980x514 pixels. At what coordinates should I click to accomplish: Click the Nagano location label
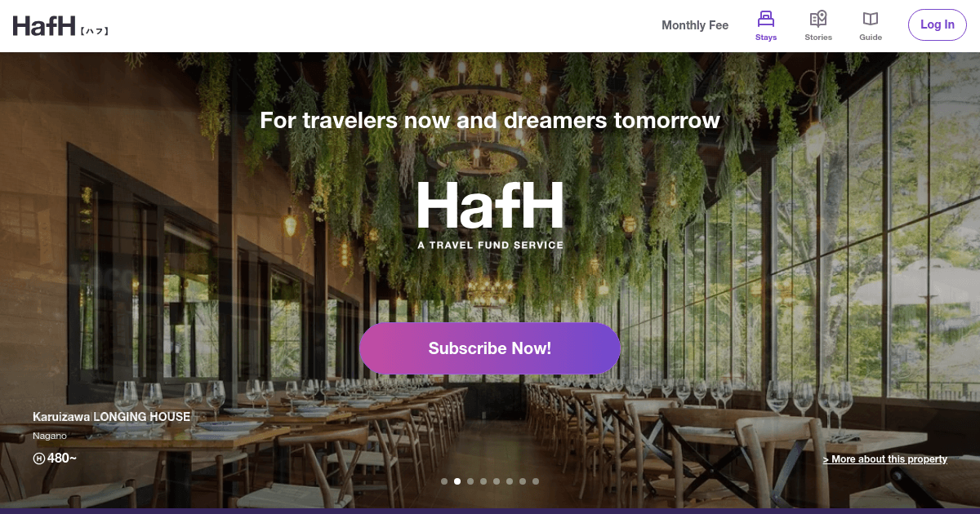[50, 436]
